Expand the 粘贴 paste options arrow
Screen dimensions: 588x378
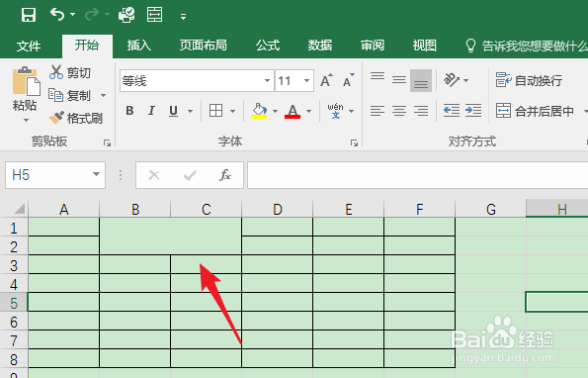26,120
